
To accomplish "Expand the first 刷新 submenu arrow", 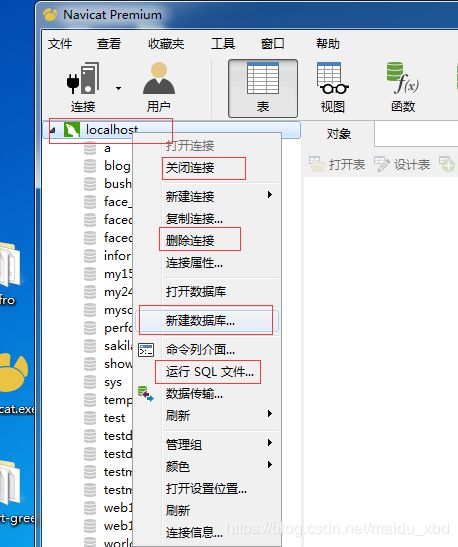I will (x=269, y=414).
